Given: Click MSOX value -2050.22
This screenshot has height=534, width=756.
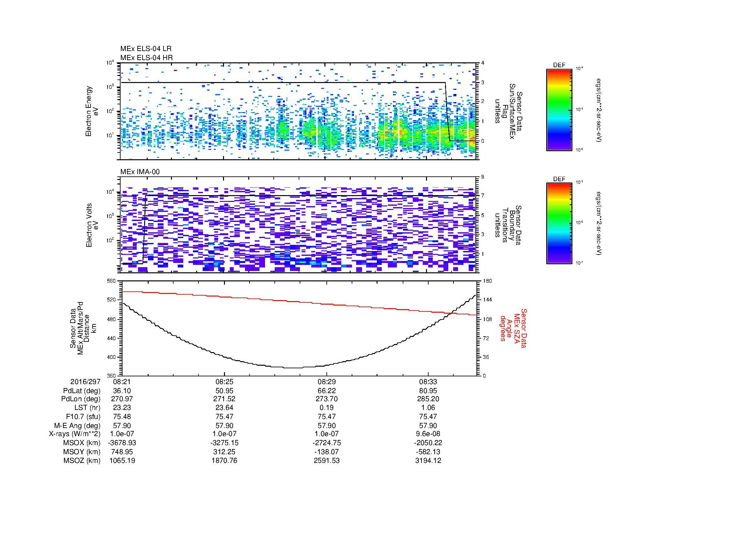Looking at the screenshot, I should [x=428, y=443].
